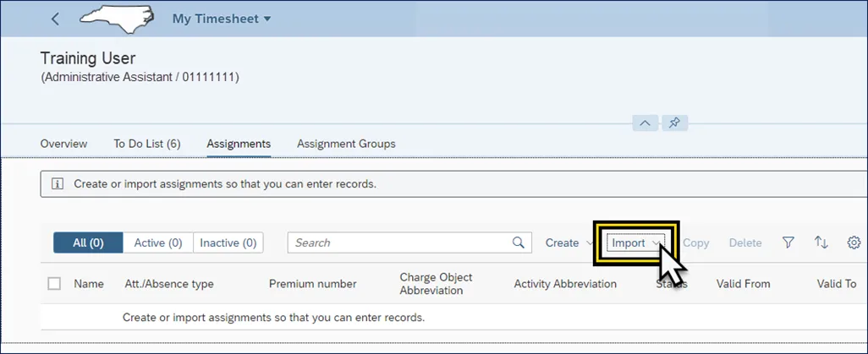Click the search magnifier icon
868x354 pixels.
519,243
